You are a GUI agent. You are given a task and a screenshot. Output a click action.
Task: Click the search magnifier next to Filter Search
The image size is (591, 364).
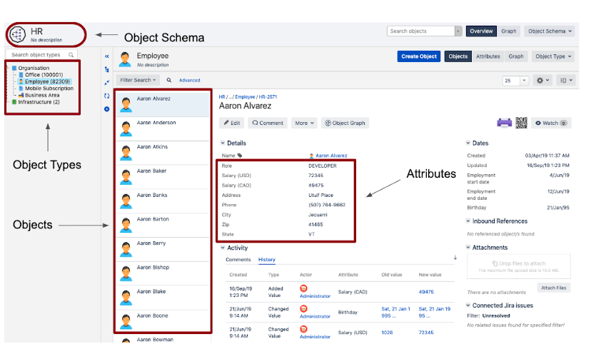pos(169,81)
